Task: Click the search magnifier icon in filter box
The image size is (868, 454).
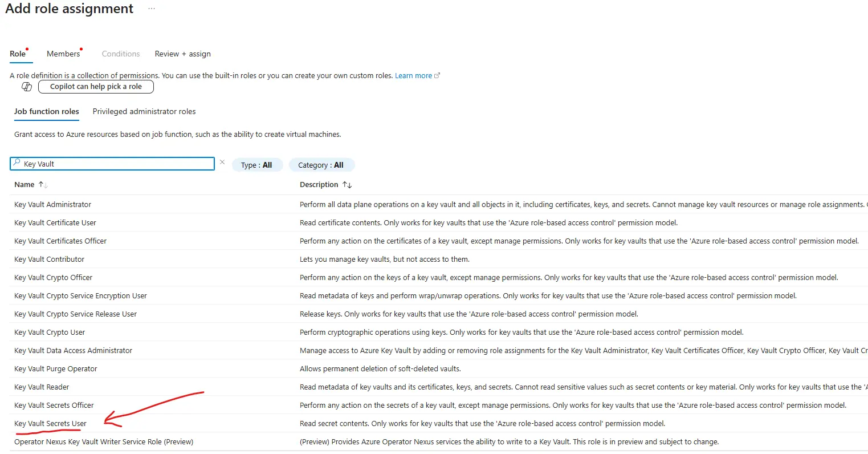Action: pyautogui.click(x=17, y=163)
